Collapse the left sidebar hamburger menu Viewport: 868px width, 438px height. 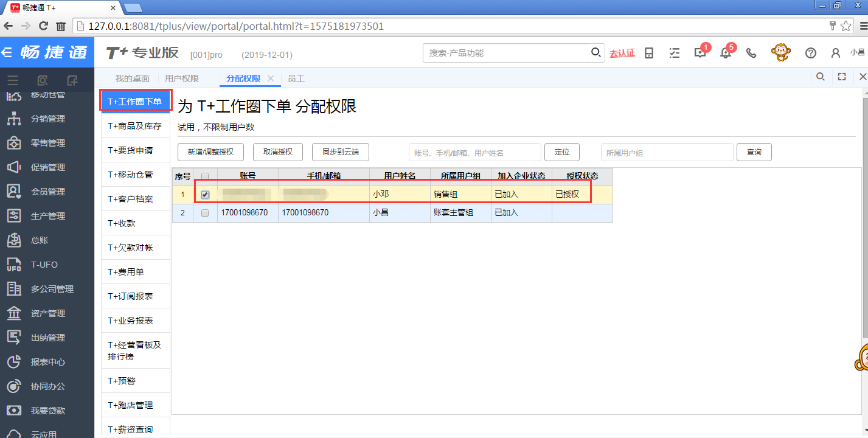[13, 80]
